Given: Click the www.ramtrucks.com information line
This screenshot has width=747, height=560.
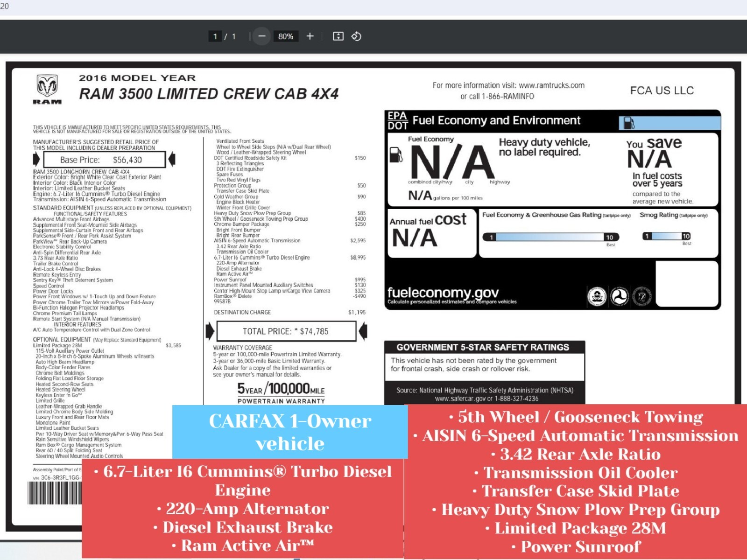Looking at the screenshot, I should click(x=508, y=85).
